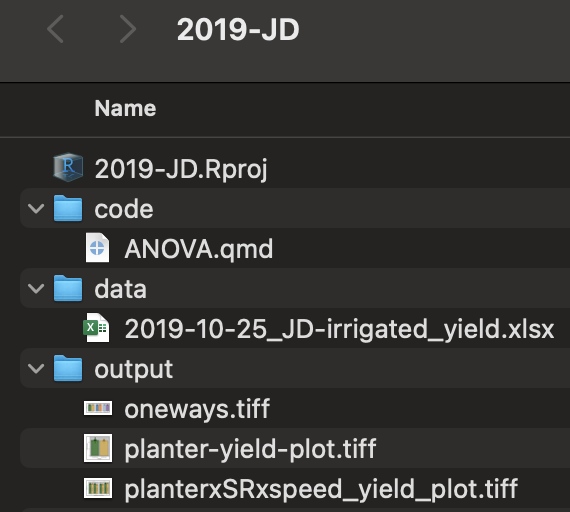This screenshot has width=570, height=512.
Task: Collapse the output folder chevron
Action: pos(36,368)
